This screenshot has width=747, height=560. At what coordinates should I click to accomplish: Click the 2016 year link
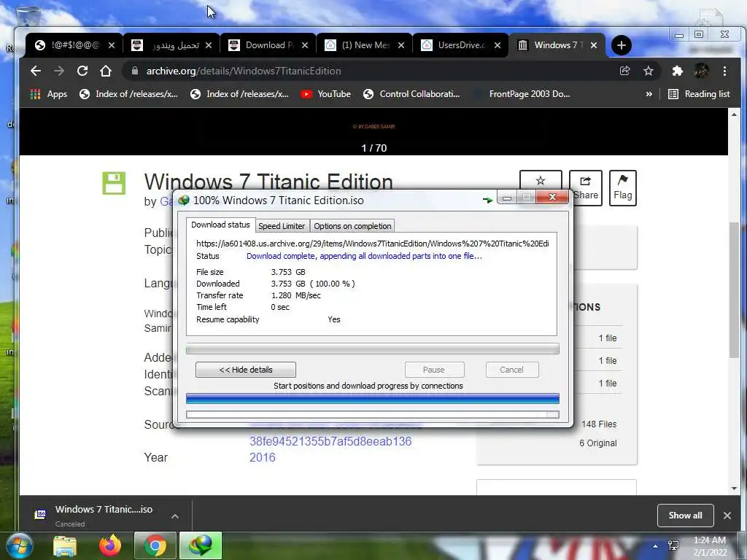pos(263,457)
